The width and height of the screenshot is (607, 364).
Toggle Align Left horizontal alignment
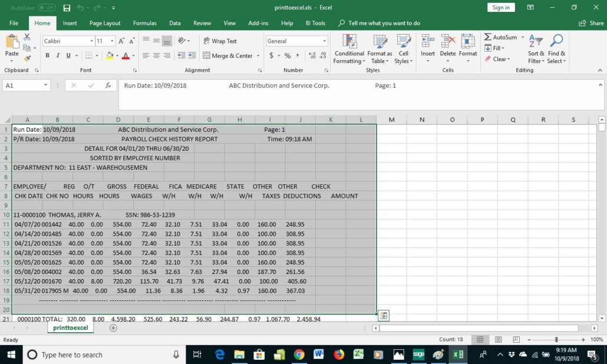(146, 56)
